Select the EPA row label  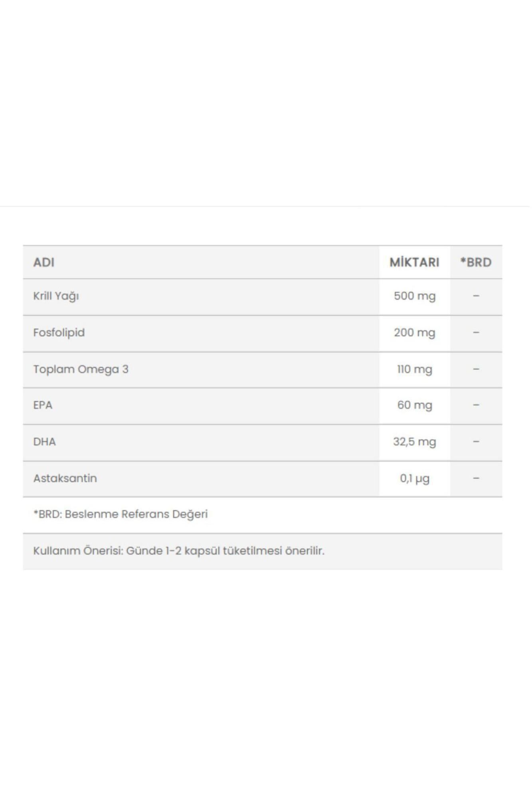coord(43,405)
